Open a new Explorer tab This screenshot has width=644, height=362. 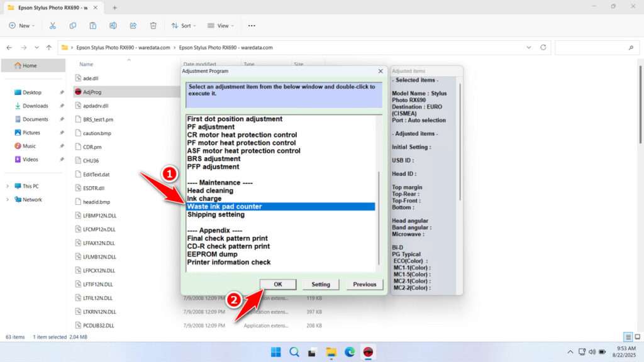click(x=114, y=8)
